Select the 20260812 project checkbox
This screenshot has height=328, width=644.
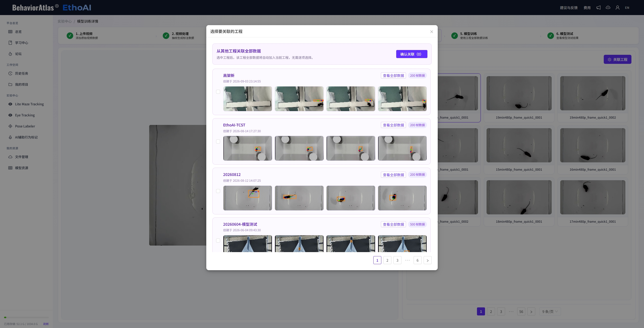coord(218,191)
